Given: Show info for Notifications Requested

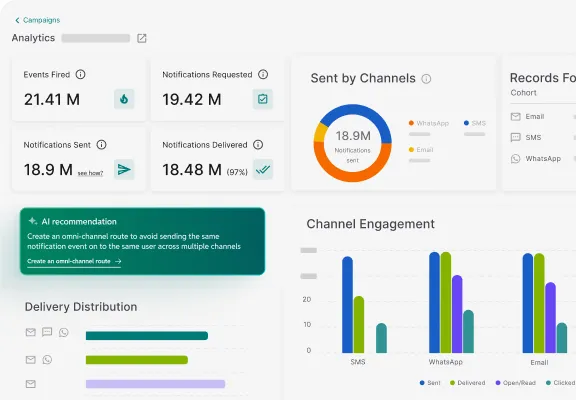Looking at the screenshot, I should tap(263, 75).
